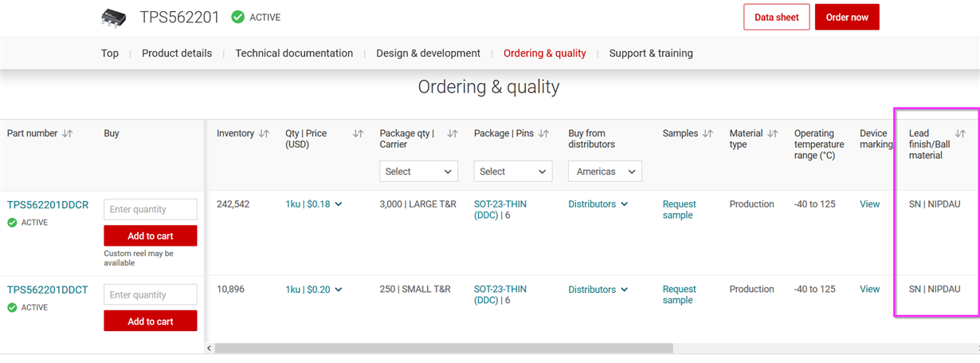Sort the Inventory column
This screenshot has height=363, width=980.
click(264, 134)
